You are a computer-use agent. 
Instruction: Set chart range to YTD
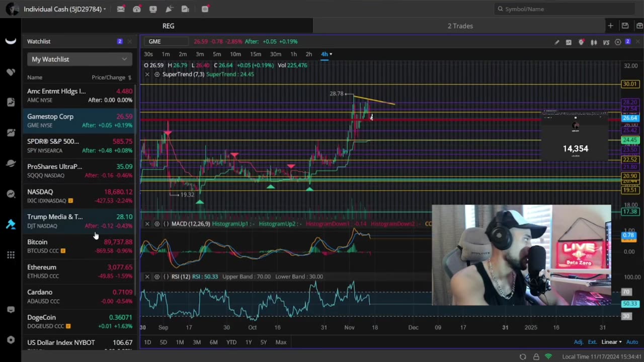[x=231, y=342]
